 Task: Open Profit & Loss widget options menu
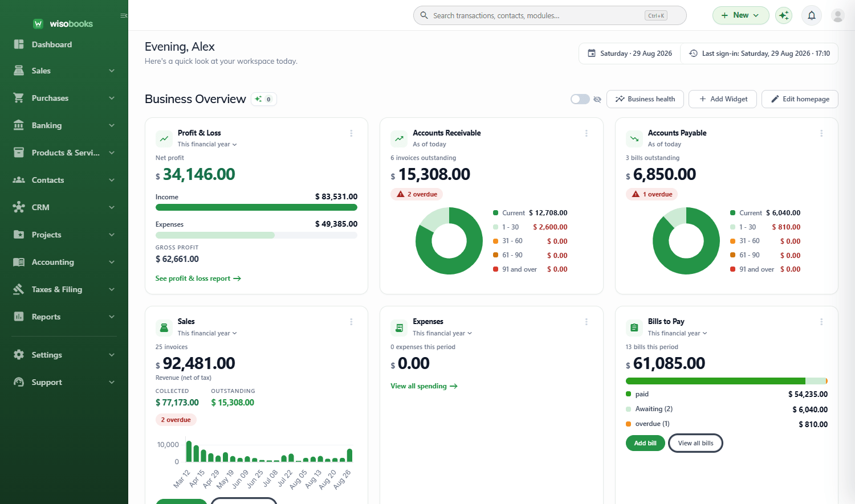tap(351, 133)
